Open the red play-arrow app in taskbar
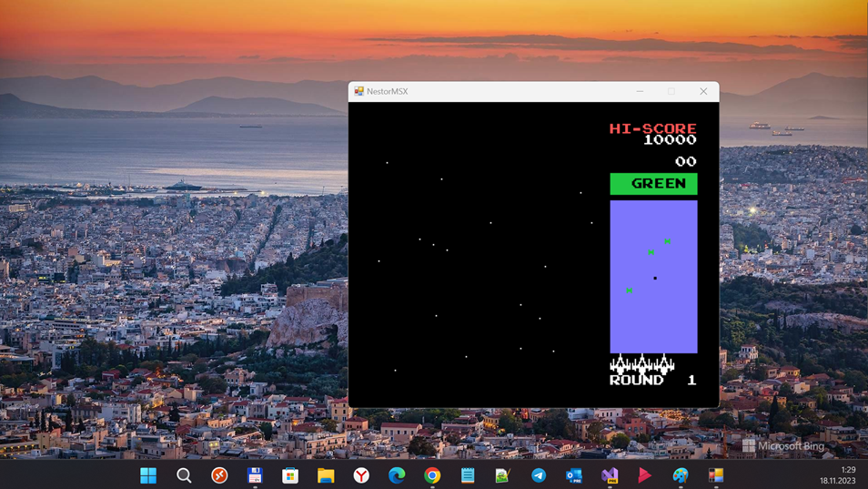Image resolution: width=868 pixels, height=489 pixels. tap(645, 475)
